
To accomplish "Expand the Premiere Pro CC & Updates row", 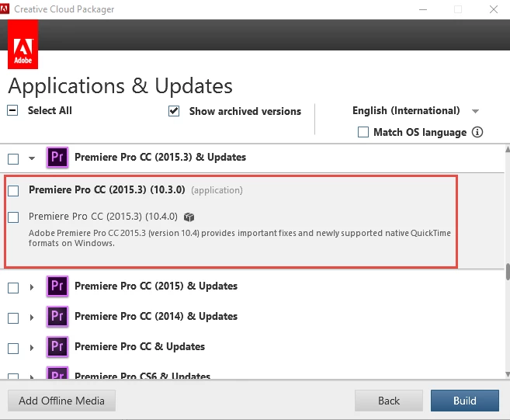I will point(32,348).
